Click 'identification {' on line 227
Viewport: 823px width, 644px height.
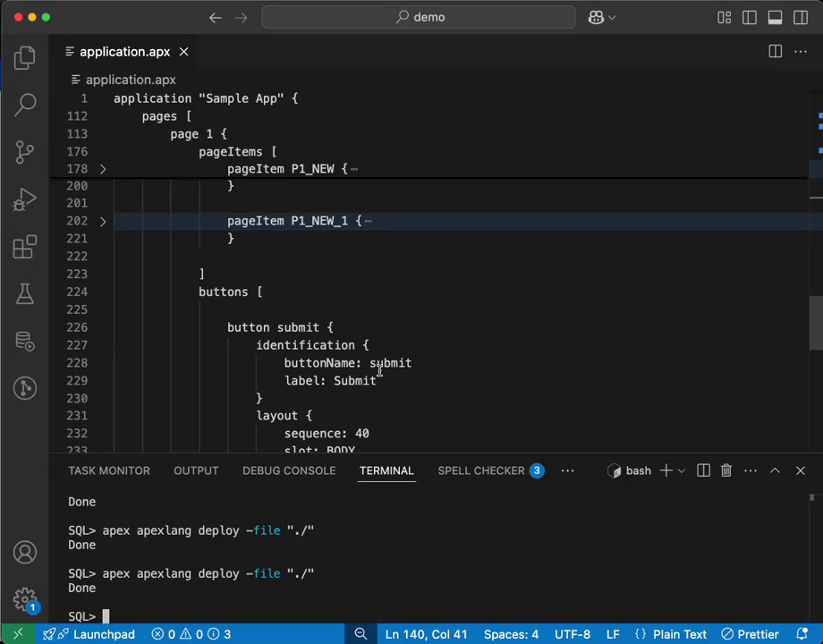312,345
